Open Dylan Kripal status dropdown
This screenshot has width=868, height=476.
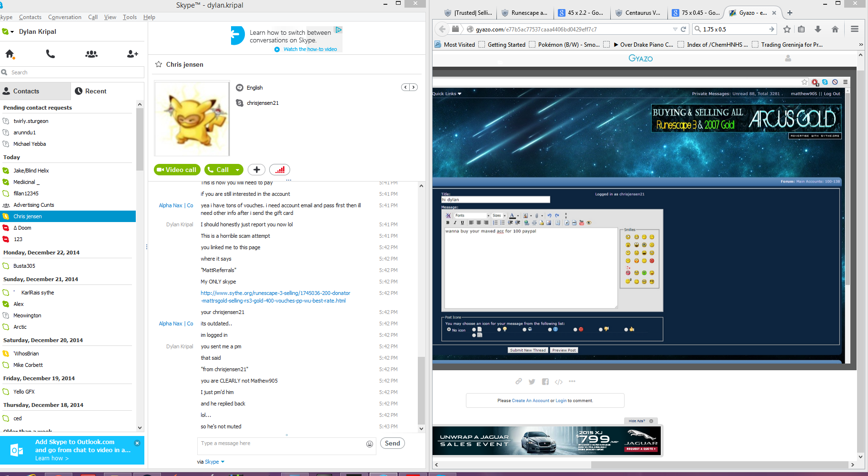pos(12,32)
